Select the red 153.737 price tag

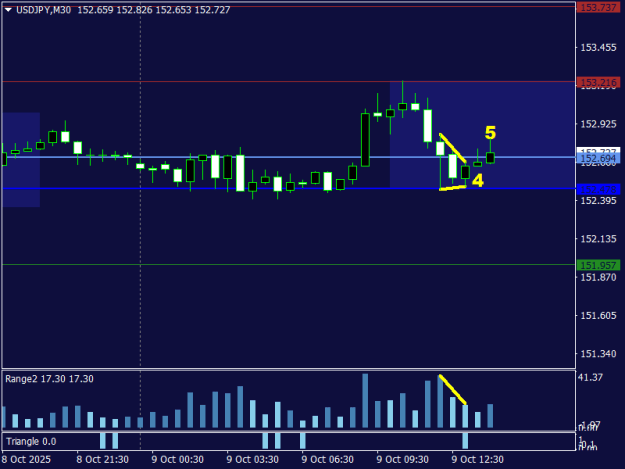[x=598, y=7]
